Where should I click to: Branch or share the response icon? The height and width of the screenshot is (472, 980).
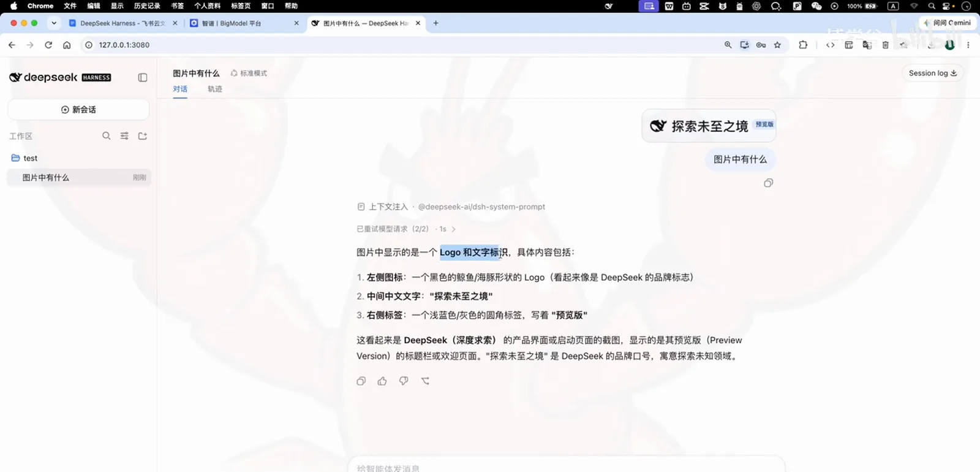tap(425, 381)
